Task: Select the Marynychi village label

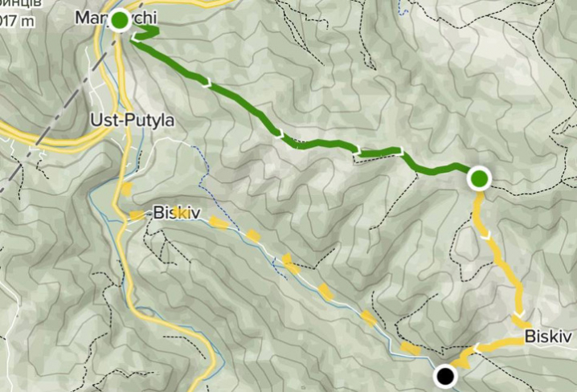Action: click(x=116, y=18)
